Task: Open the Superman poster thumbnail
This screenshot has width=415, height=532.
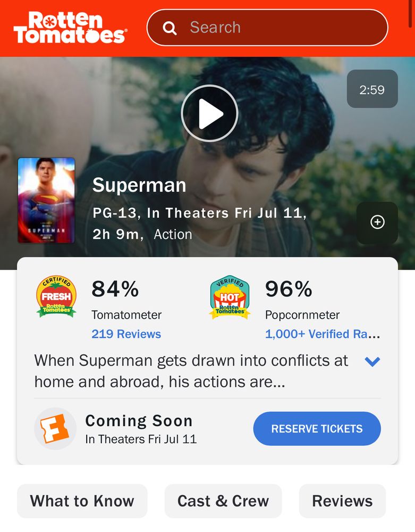Action: 46,201
